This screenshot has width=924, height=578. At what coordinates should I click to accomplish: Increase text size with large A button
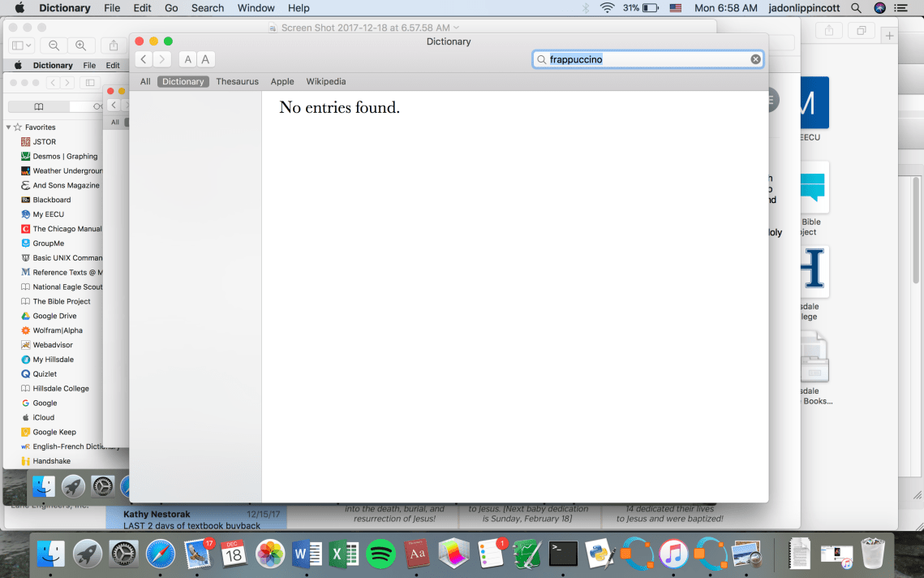(206, 59)
